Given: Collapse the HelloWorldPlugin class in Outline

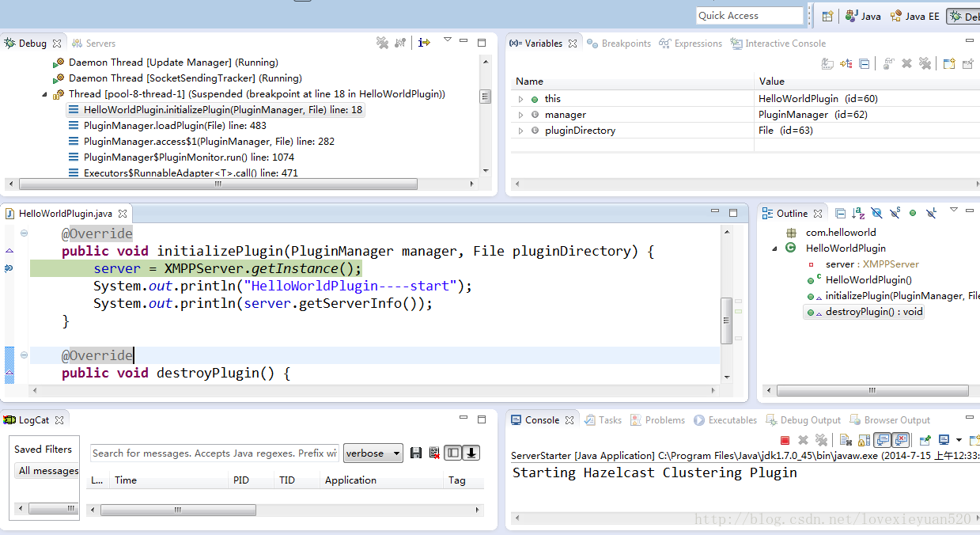Looking at the screenshot, I should (x=775, y=249).
